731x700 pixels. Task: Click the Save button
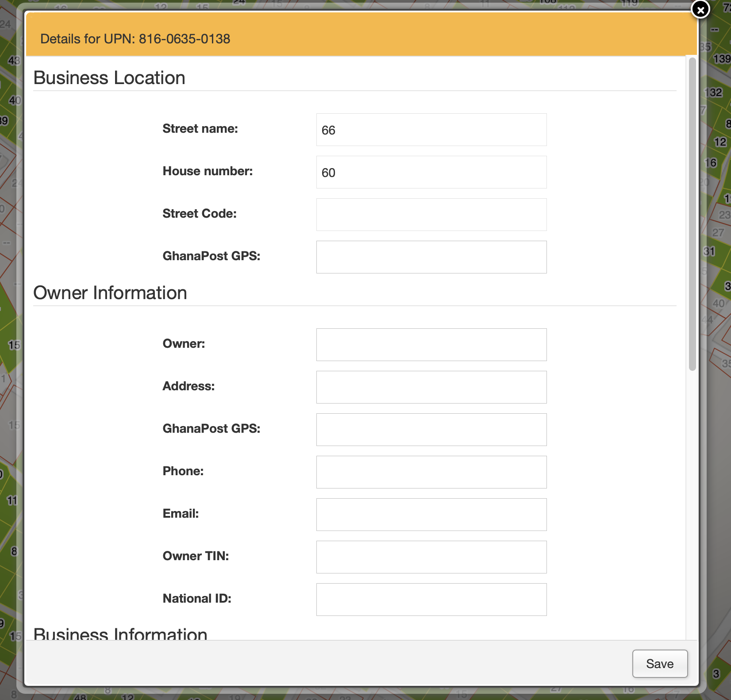[659, 664]
